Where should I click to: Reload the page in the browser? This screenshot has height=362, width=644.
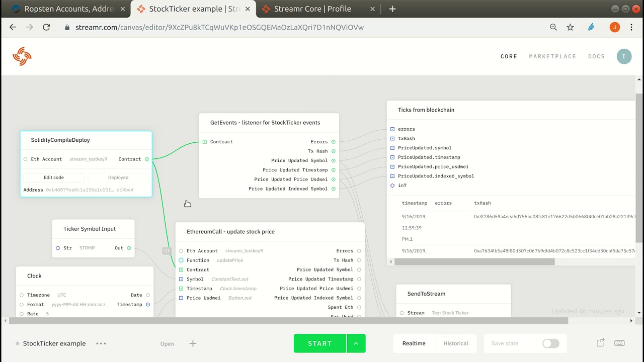tap(46, 27)
